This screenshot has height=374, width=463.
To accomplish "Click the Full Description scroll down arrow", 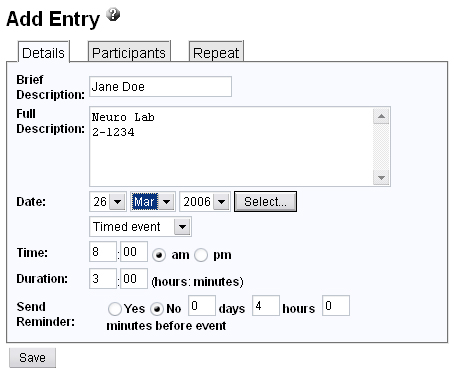I will (381, 177).
